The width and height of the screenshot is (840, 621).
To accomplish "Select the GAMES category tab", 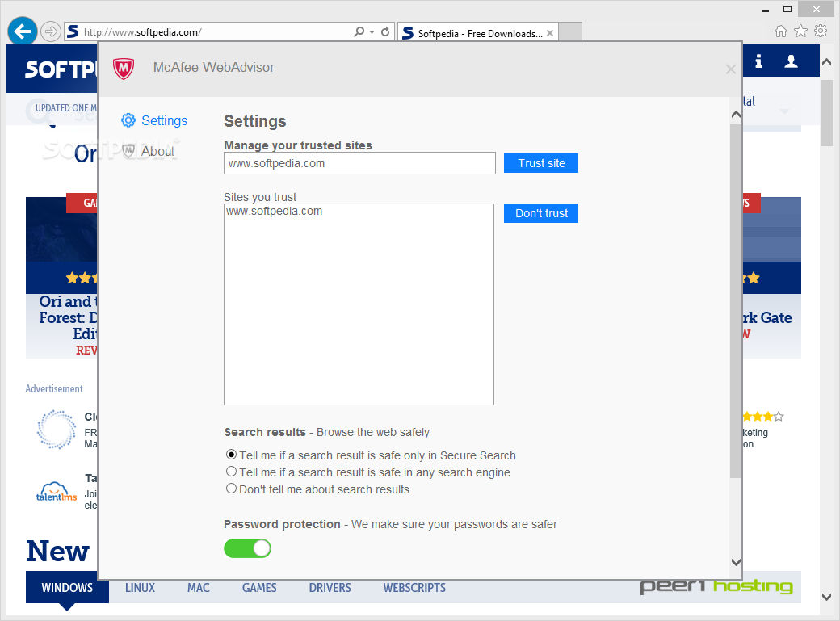I will point(259,588).
